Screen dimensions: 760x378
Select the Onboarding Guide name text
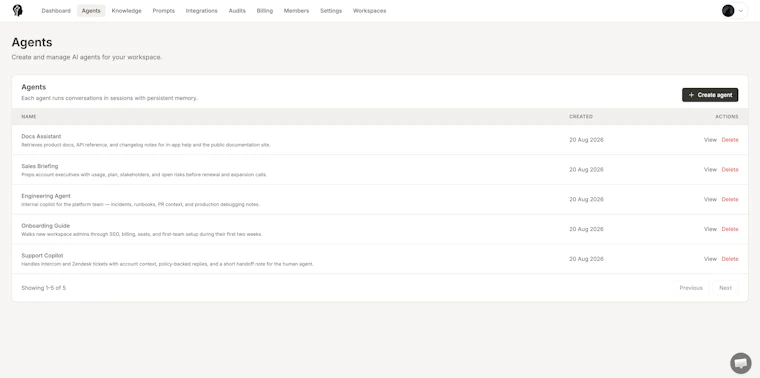[46, 226]
